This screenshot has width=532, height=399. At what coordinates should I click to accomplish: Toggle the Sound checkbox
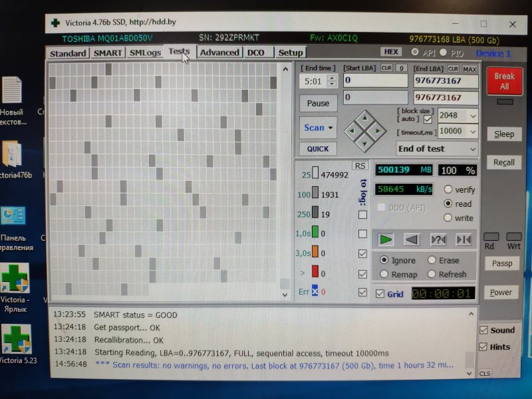point(483,330)
